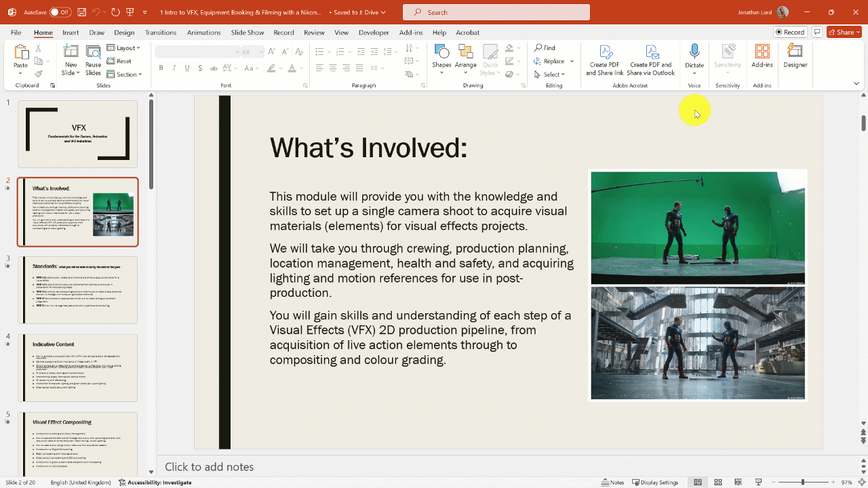Open the File menu

[x=16, y=33]
